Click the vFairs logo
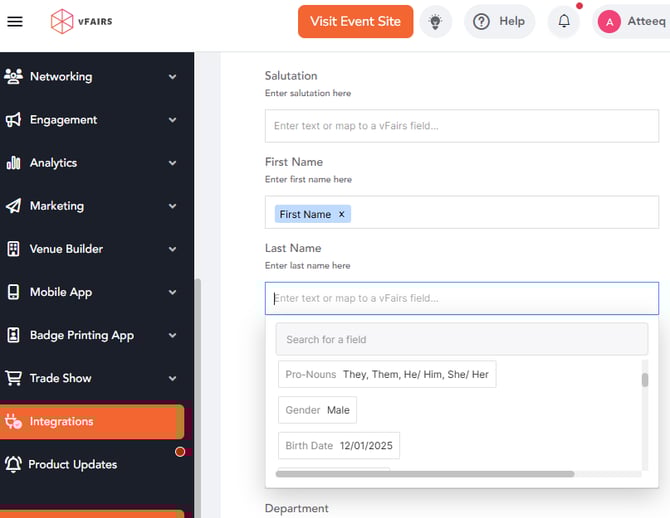 pyautogui.click(x=82, y=22)
